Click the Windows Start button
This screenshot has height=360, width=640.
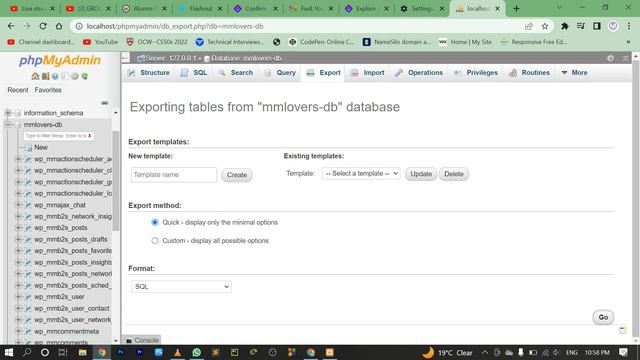click(9, 352)
